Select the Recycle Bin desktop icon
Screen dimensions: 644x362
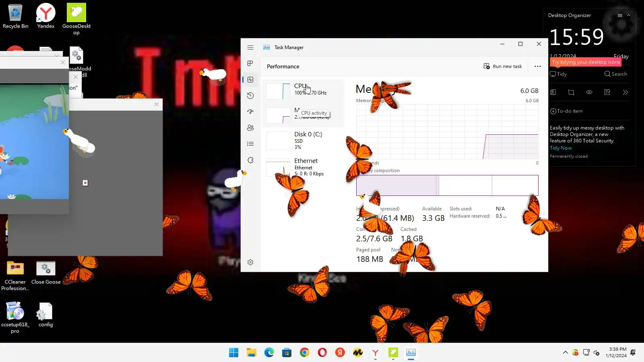[15, 16]
